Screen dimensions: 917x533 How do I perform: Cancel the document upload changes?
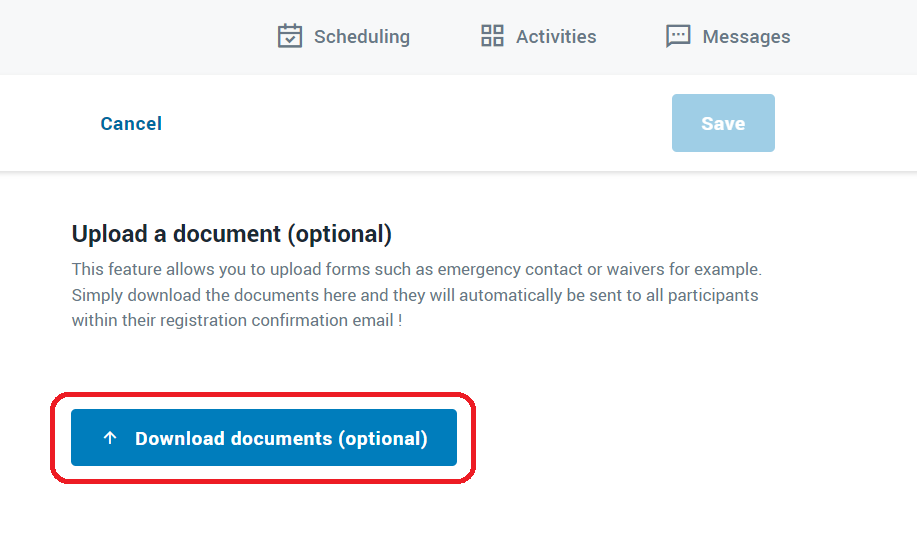(x=131, y=123)
